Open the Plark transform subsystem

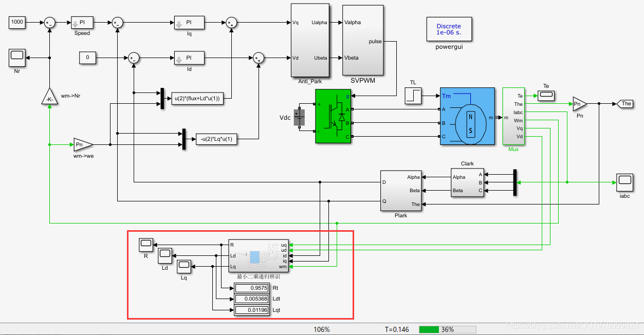point(401,191)
